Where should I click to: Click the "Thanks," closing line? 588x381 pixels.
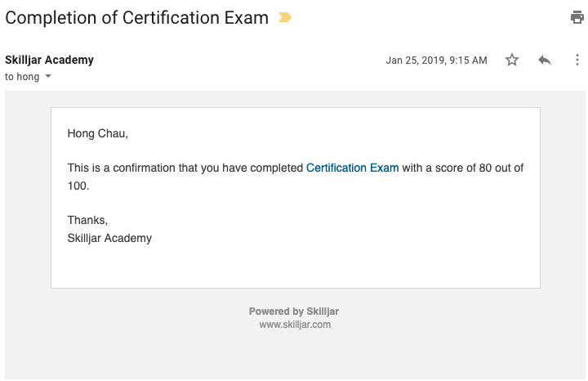tap(87, 220)
